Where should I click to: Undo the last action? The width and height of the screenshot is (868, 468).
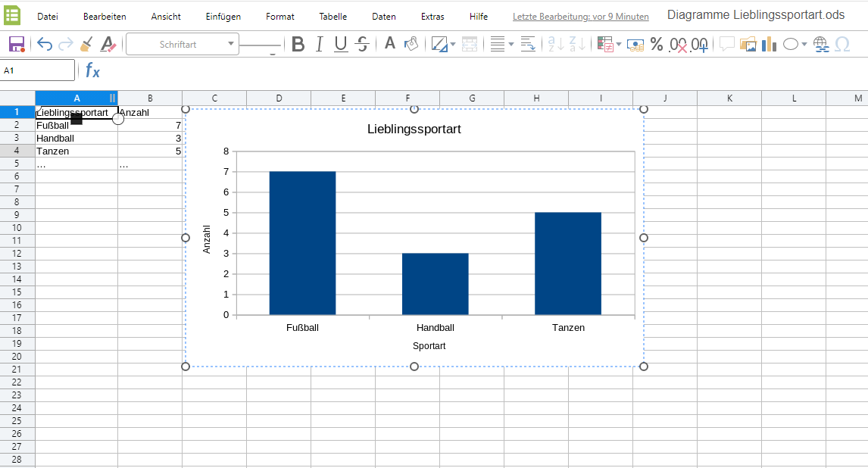(44, 44)
